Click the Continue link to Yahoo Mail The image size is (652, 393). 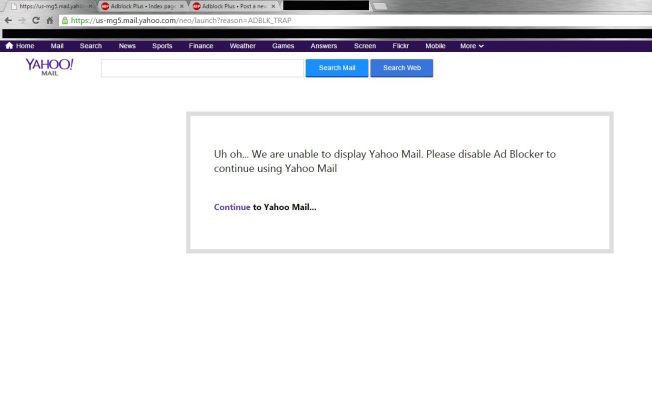coord(232,207)
